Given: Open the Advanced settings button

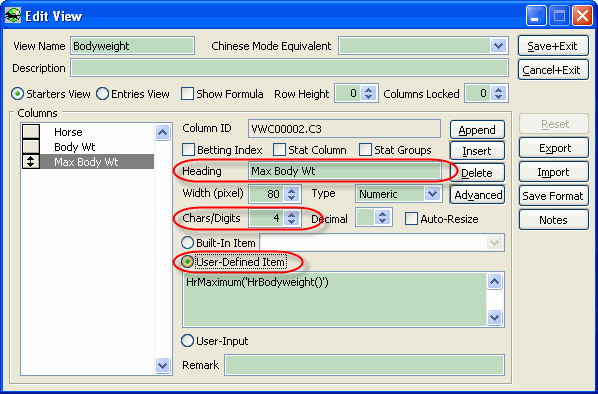Looking at the screenshot, I should click(x=477, y=195).
